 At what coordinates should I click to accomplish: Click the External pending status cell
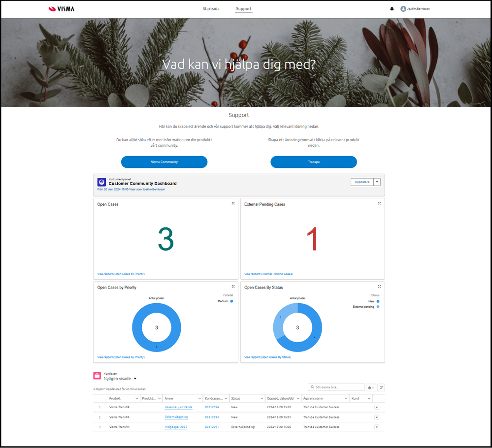click(243, 427)
